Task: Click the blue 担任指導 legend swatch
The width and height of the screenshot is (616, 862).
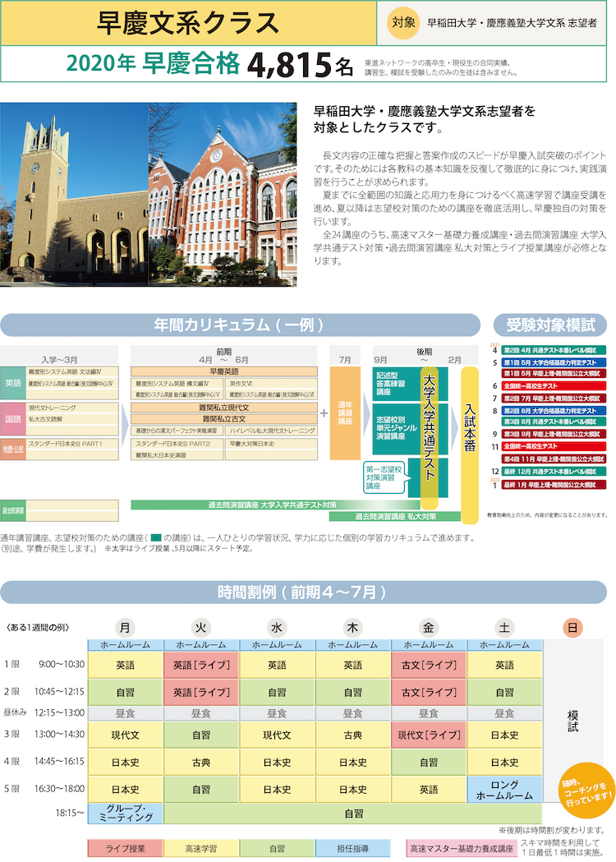Action: [353, 848]
